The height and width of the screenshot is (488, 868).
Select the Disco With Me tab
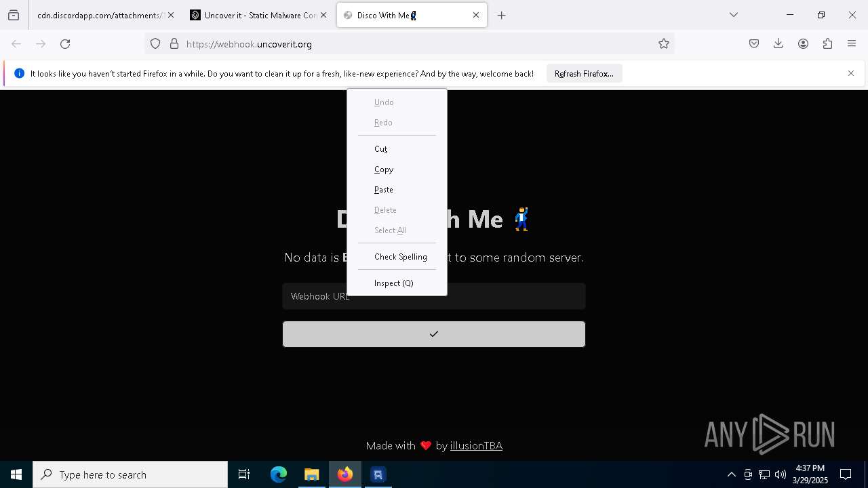point(412,15)
